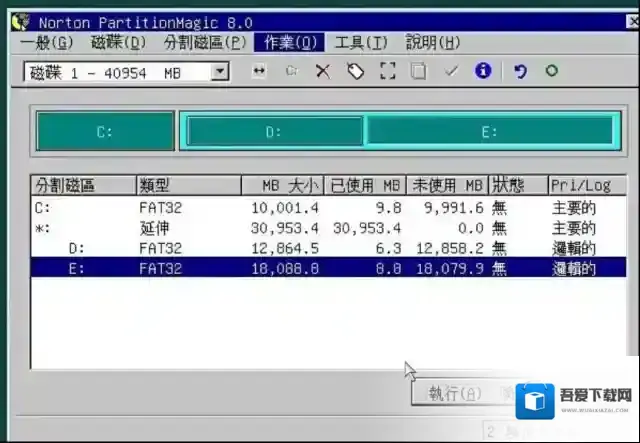Click the format partition frame icon
The width and height of the screenshot is (640, 443).
(388, 71)
